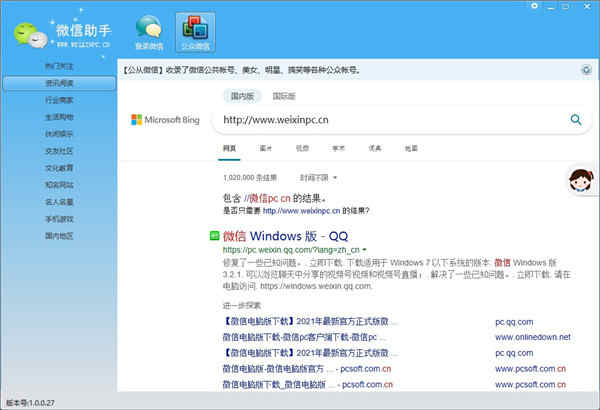Viewport: 600px width, 410px height.
Task: Minimize the 微信助手 window
Action: coord(551,6)
